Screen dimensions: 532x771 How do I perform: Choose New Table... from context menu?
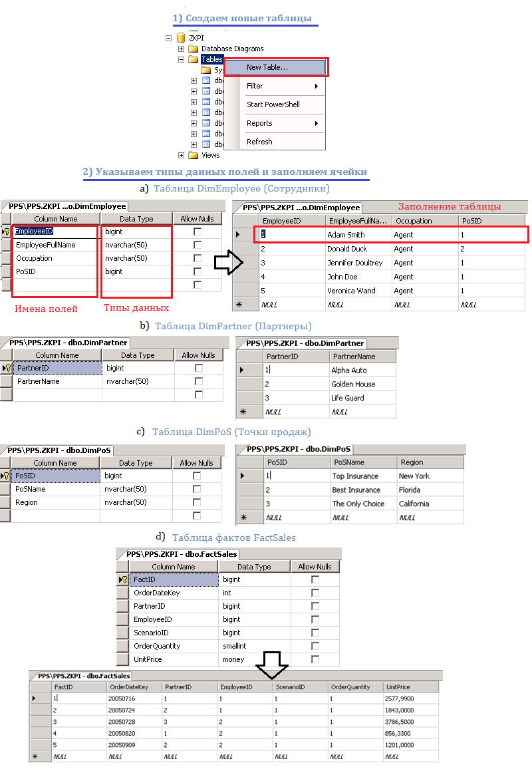[267, 67]
